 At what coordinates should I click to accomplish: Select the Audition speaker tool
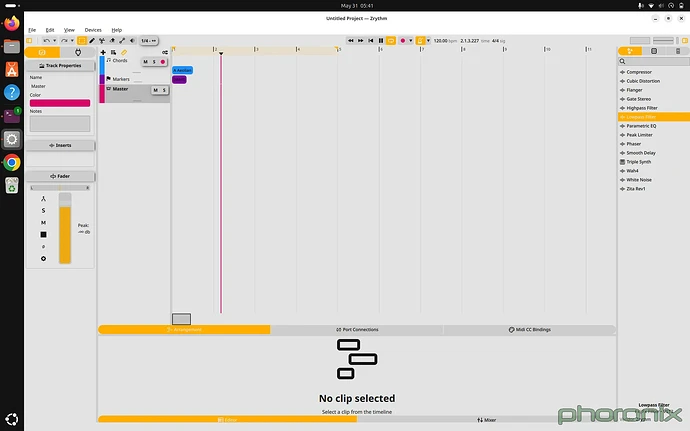click(132, 41)
